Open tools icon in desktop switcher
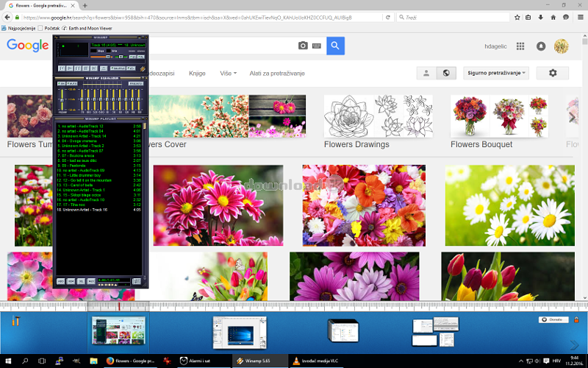This screenshot has width=588, height=368. click(15, 321)
